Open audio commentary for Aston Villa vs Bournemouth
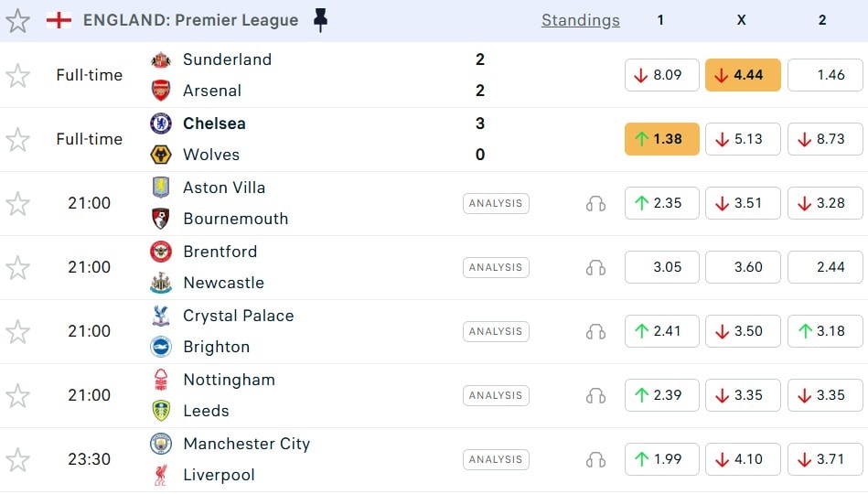 [595, 203]
